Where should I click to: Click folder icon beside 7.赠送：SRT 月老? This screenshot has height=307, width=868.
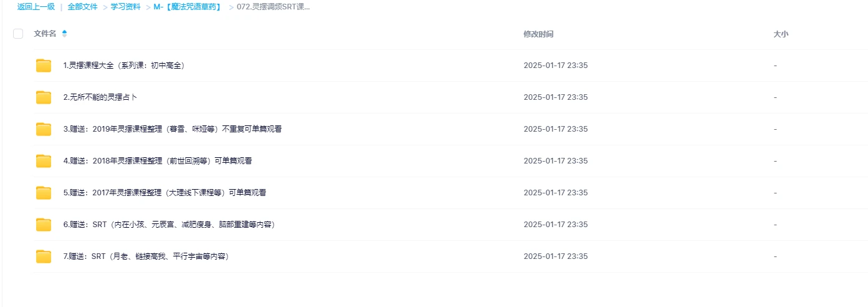(x=44, y=256)
